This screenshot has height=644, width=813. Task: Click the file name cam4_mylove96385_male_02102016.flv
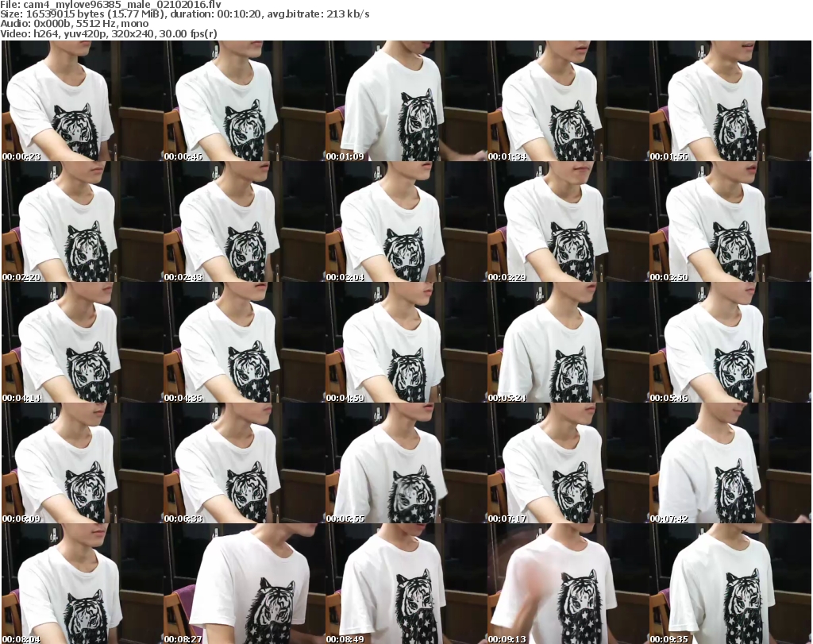pos(122,5)
